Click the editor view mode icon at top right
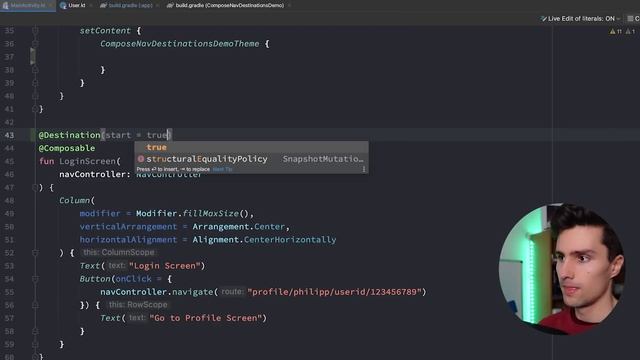Viewport: 640px width, 360px height. 631,18
